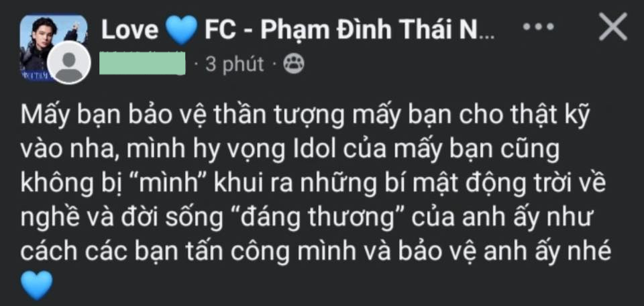Click the green redacted poster name
The height and width of the screenshot is (306, 644).
click(x=142, y=64)
